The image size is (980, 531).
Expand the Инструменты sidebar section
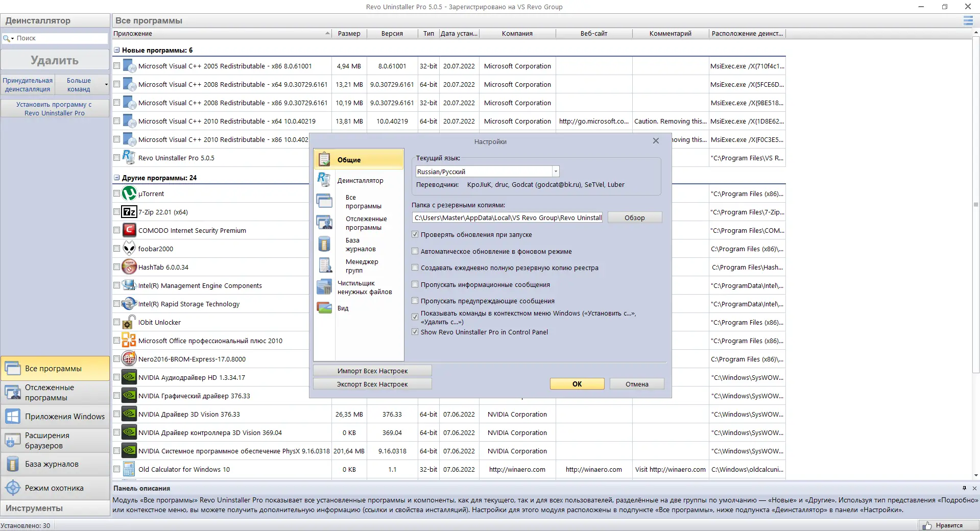tap(55, 508)
